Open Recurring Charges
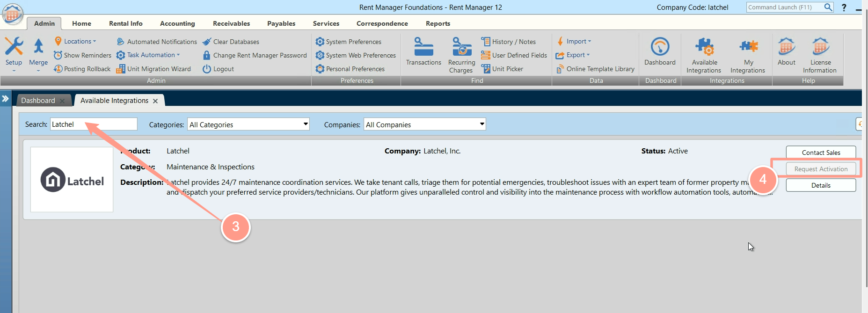Image resolution: width=868 pixels, height=313 pixels. tap(461, 55)
